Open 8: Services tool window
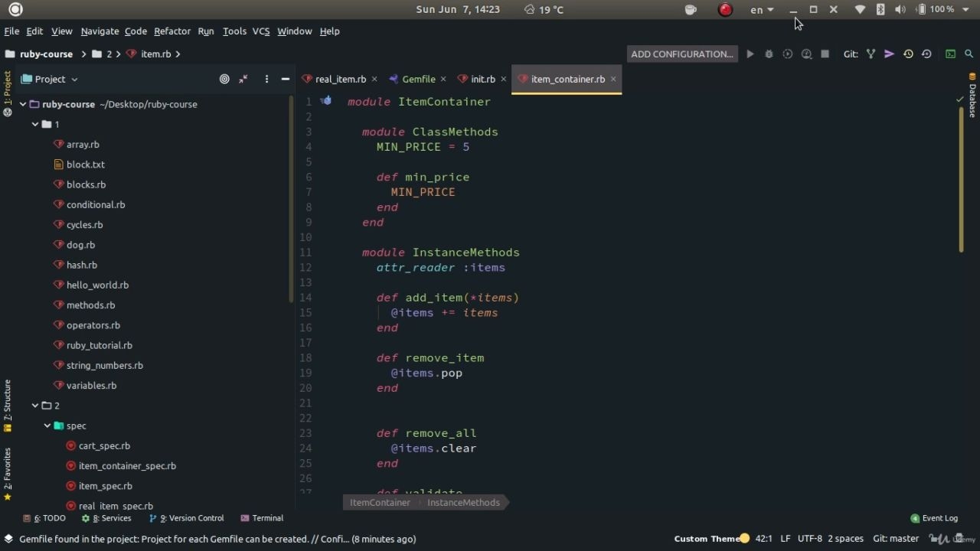980x551 pixels. [106, 518]
